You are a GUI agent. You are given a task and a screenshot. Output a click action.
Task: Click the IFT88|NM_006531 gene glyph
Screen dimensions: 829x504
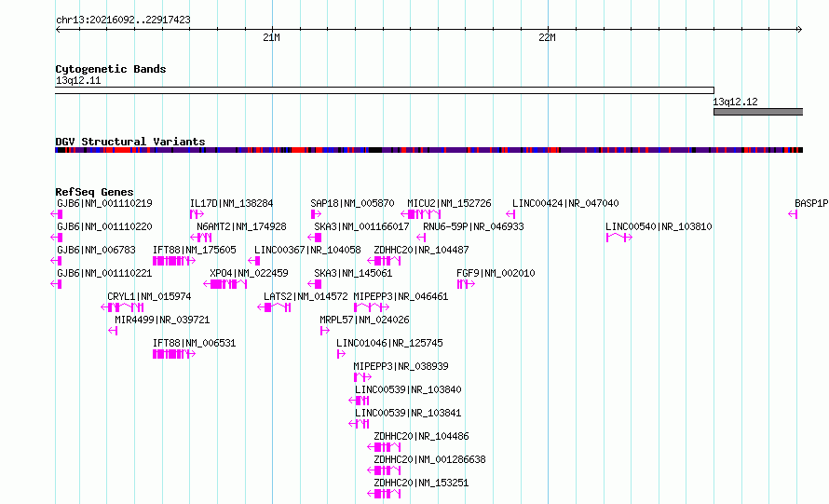pyautogui.click(x=174, y=354)
